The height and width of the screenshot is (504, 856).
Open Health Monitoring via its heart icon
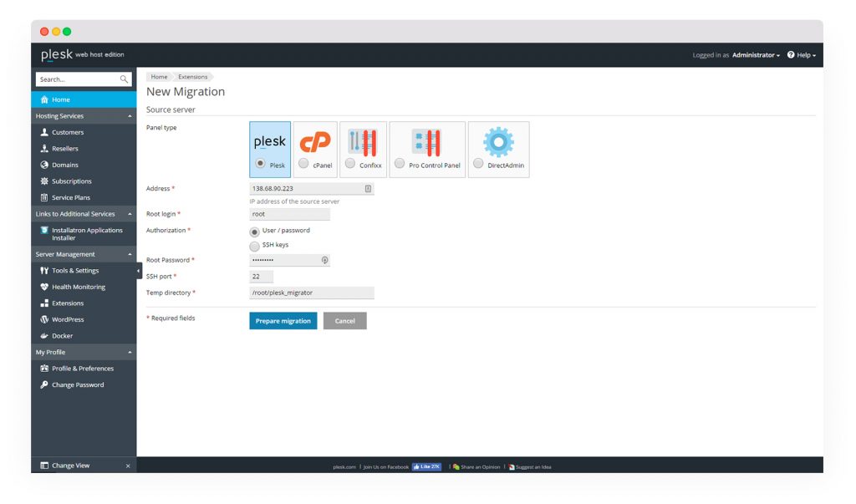point(44,288)
